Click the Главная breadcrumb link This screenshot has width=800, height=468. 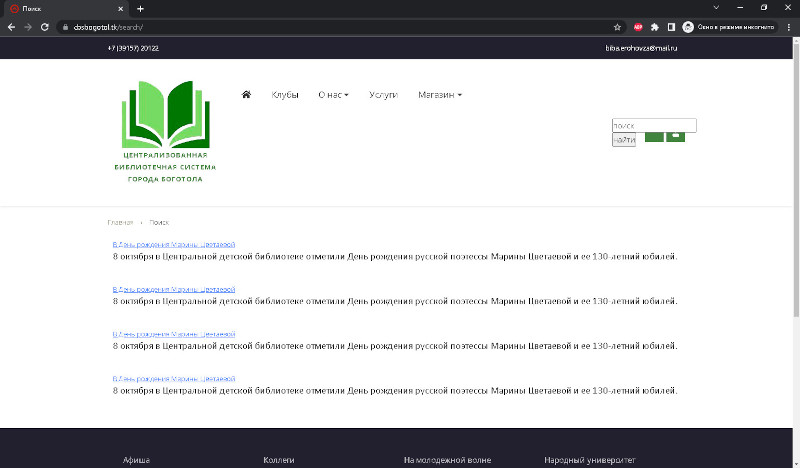120,223
